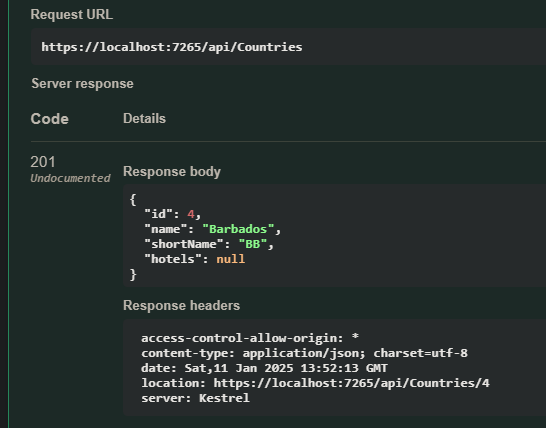This screenshot has height=428, width=546.
Task: Click the 201 status code
Action: pyautogui.click(x=43, y=162)
